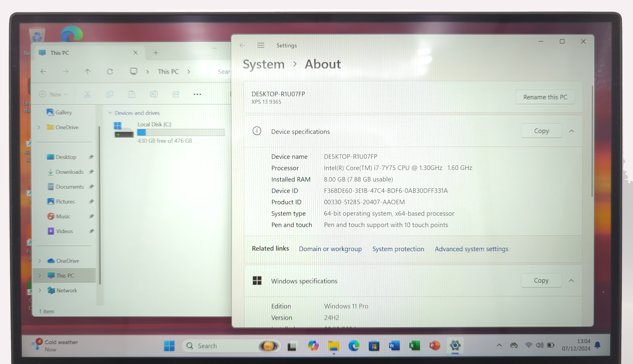Open Gallery in the navigation pane
The height and width of the screenshot is (364, 633).
[x=59, y=113]
